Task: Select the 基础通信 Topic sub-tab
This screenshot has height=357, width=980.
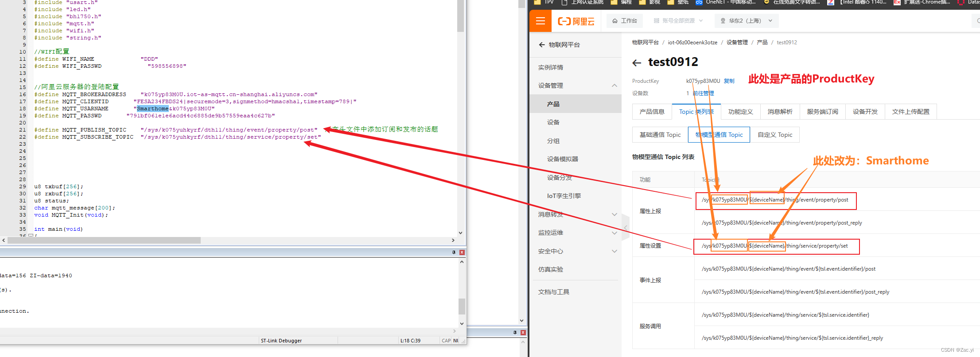Action: click(x=660, y=135)
